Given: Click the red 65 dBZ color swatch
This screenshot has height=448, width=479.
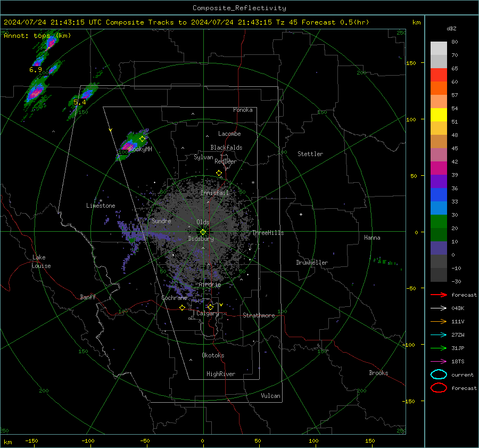Looking at the screenshot, I should [439, 75].
